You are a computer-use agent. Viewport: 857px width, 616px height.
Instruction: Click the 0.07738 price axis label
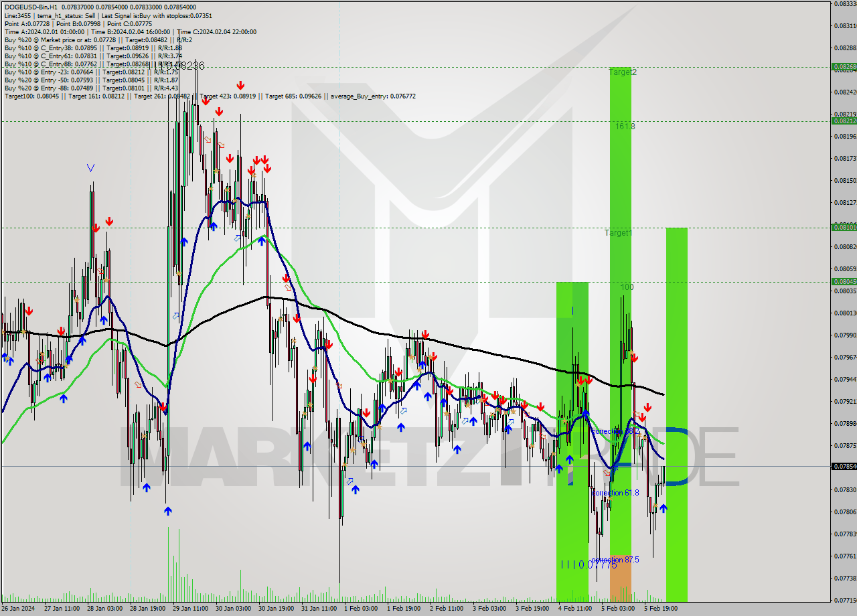point(845,578)
